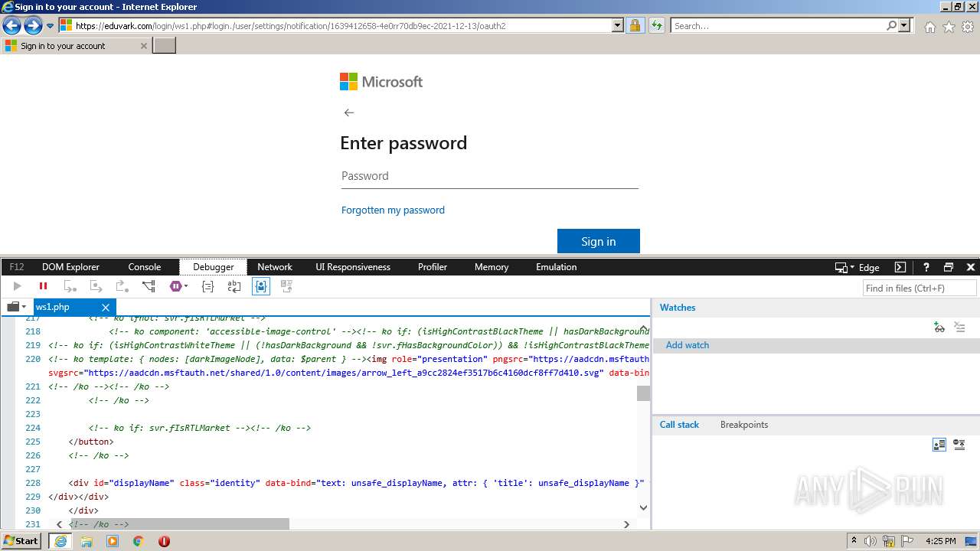Click the code scroll-down arrow
Viewport: 980px width, 551px height.
(x=643, y=507)
